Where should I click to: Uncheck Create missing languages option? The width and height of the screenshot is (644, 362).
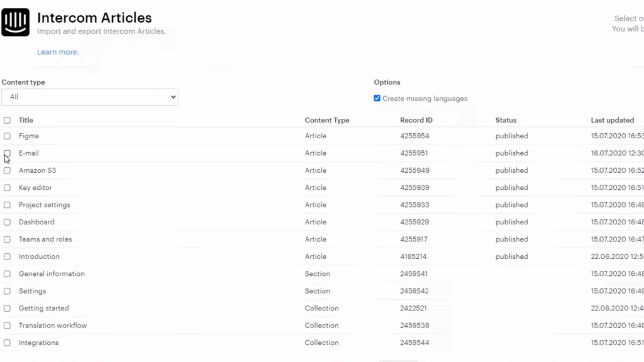(377, 98)
